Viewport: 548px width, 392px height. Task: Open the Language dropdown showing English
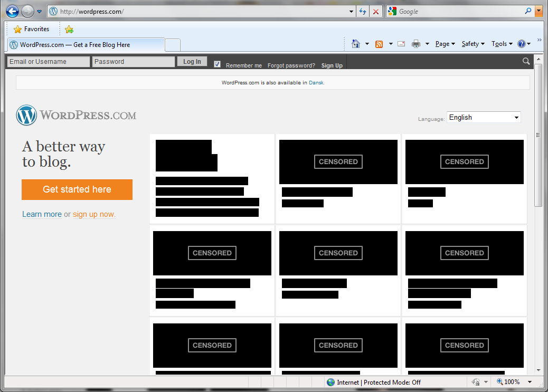[484, 118]
